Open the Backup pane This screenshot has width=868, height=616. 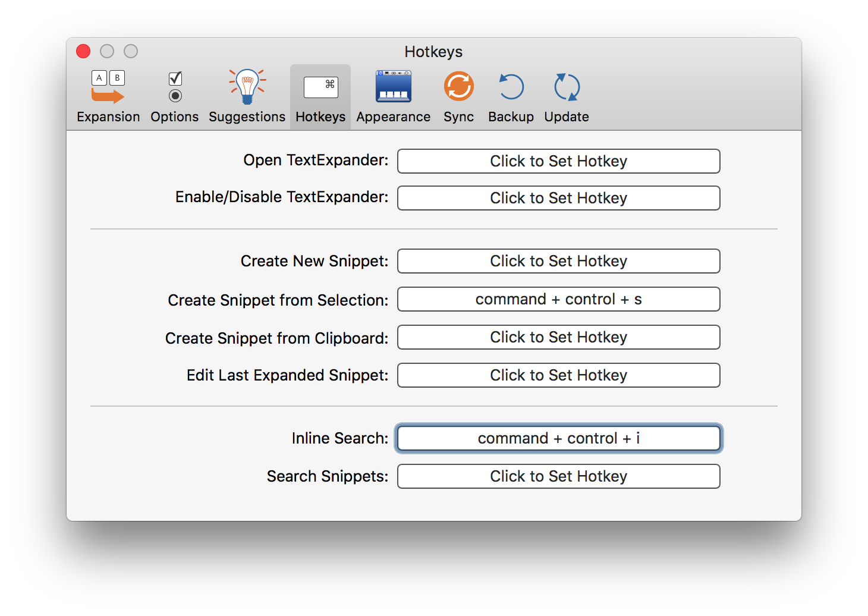(x=511, y=96)
